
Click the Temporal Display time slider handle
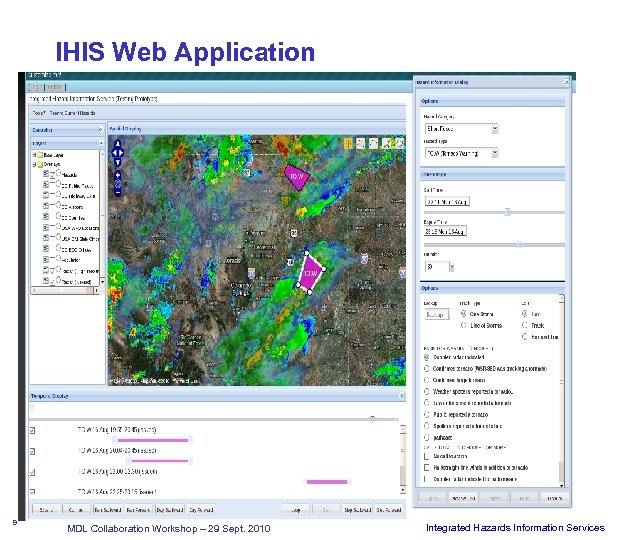pyautogui.click(x=372, y=419)
